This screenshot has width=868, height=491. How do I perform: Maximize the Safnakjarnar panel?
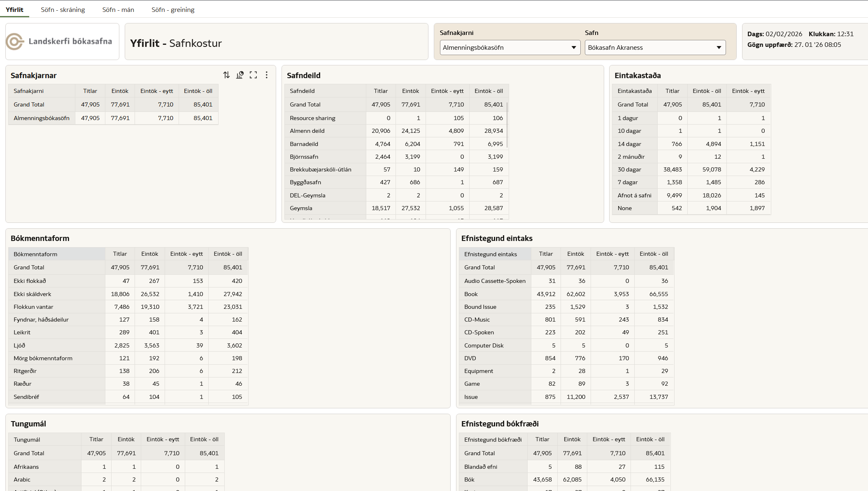tap(253, 75)
